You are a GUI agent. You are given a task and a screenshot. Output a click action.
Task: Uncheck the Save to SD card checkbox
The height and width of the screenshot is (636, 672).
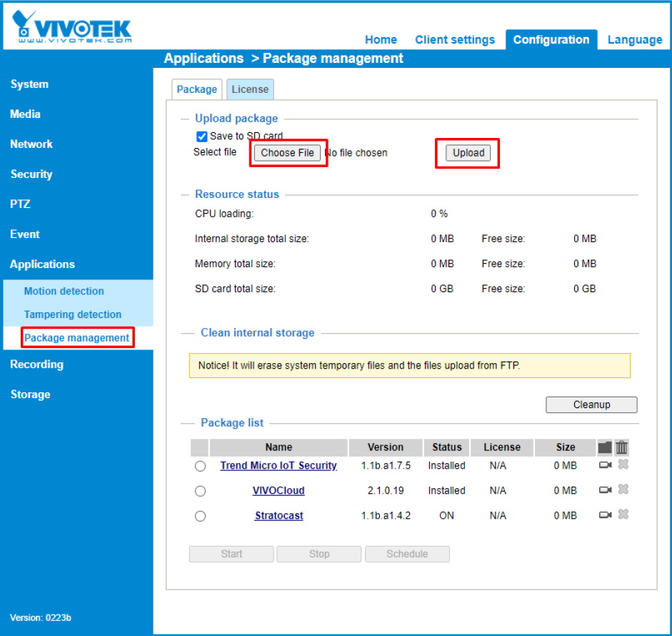201,136
